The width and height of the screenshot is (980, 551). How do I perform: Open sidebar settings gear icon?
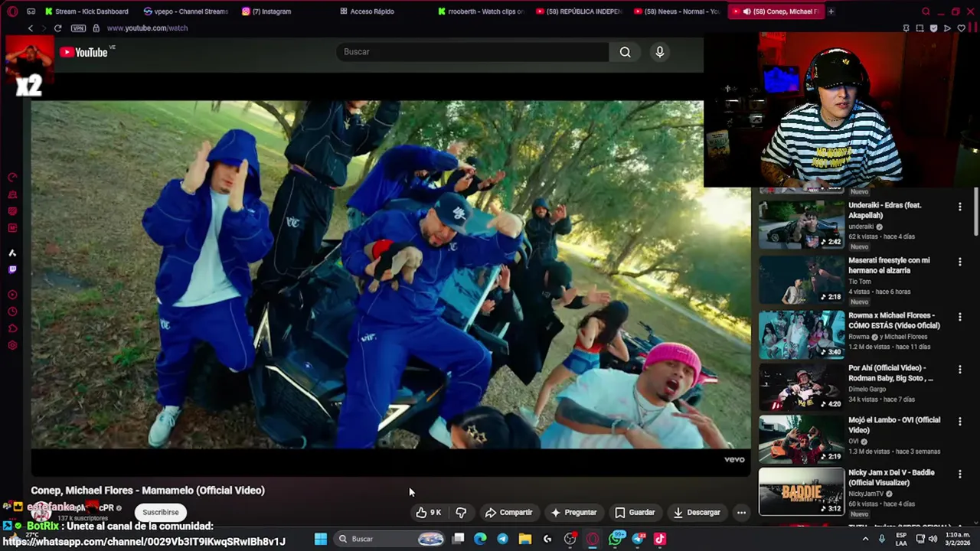[x=12, y=345]
